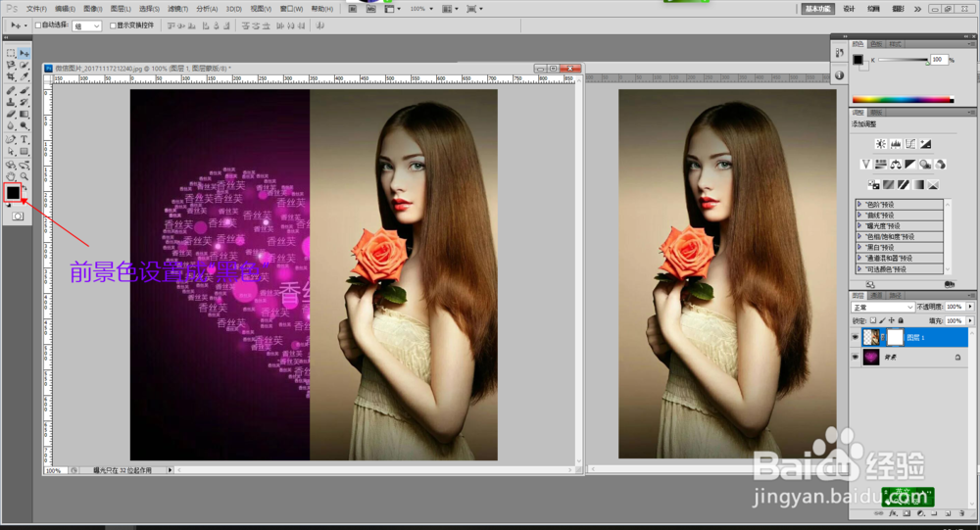Select the Pen tool
The image size is (980, 530).
[11, 138]
